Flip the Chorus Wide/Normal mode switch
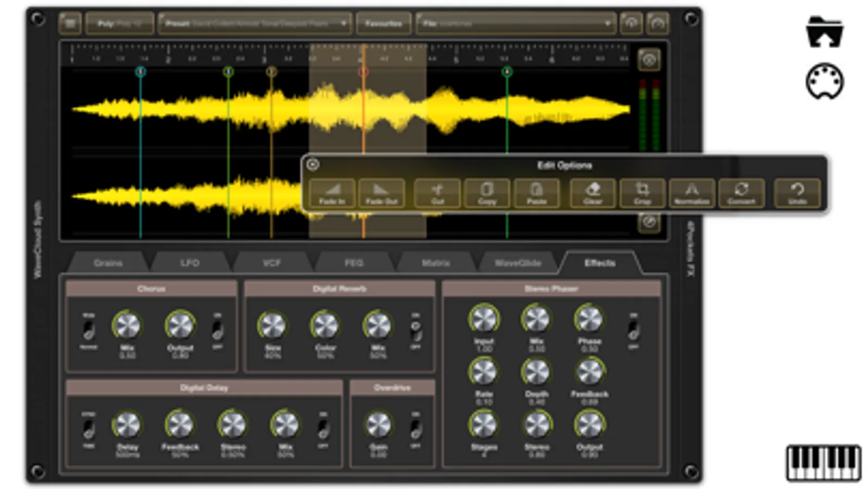Screen dimensions: 868x489 pos(88,330)
